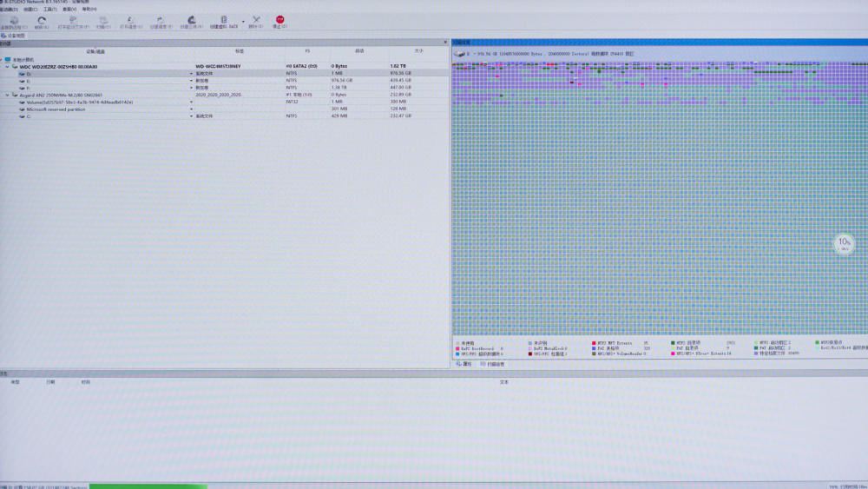Open the Tools menu in the menu bar
Viewport: 868px width, 489px height.
click(49, 10)
